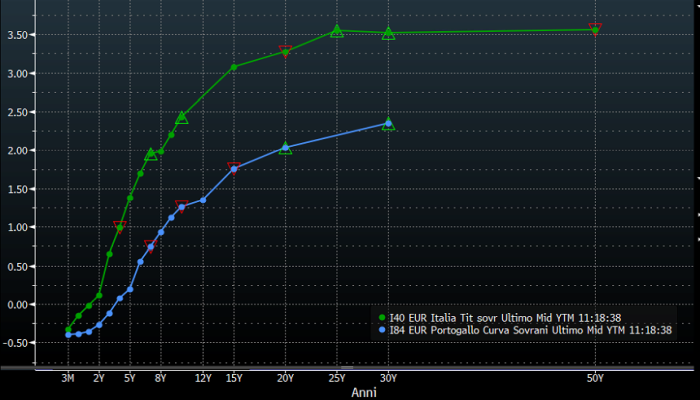The width and height of the screenshot is (700, 400).
Task: Select the Italia 15Y point on green curve
Action: tap(233, 67)
